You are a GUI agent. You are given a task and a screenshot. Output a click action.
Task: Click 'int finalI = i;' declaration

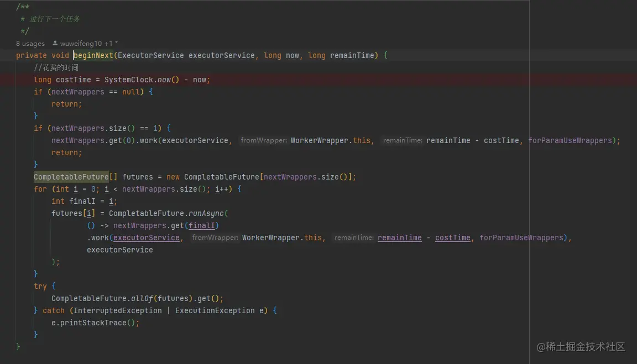click(x=84, y=201)
